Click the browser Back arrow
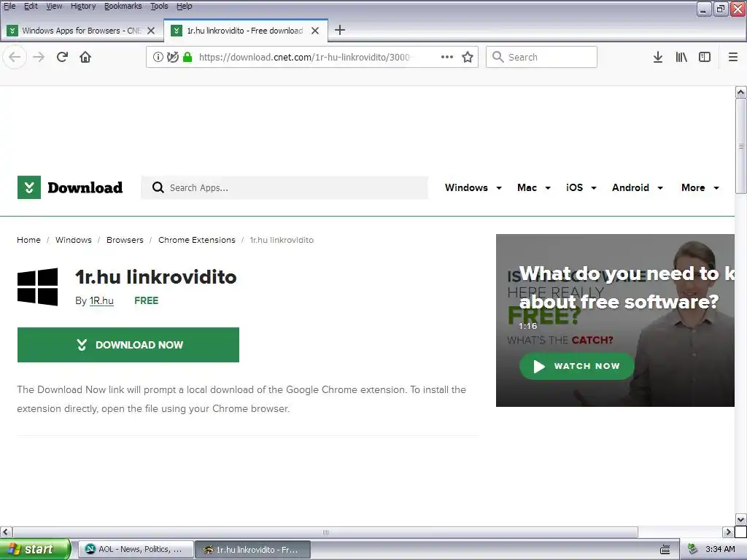The width and height of the screenshot is (747, 560). 15,57
